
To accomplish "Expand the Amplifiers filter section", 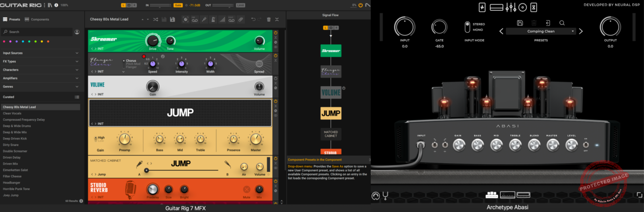I will click(40, 79).
